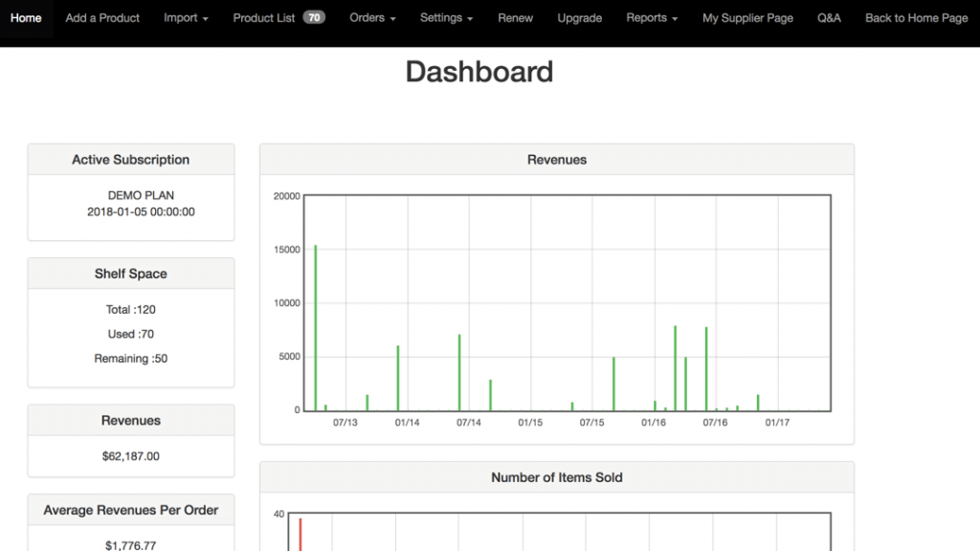Open the Reports dropdown menu
This screenshot has width=980, height=551.
[x=652, y=18]
